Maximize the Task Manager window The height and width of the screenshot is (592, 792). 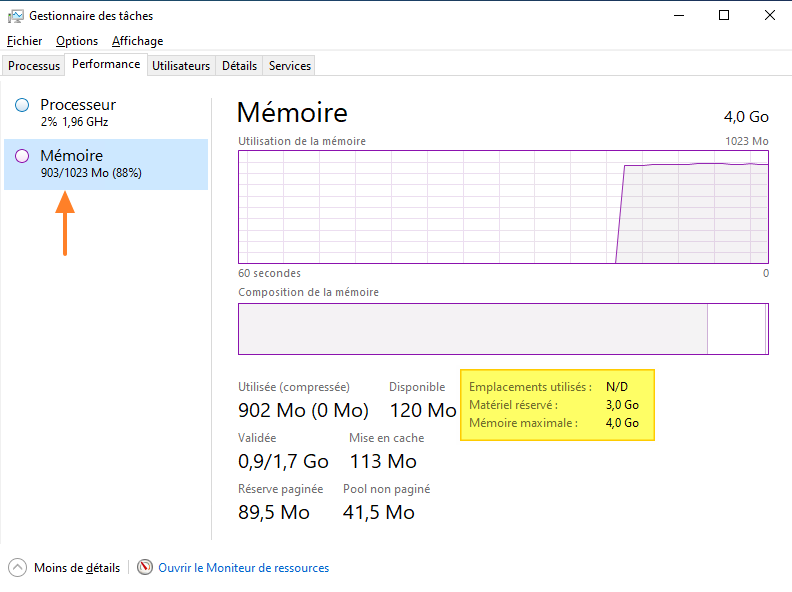tap(724, 15)
